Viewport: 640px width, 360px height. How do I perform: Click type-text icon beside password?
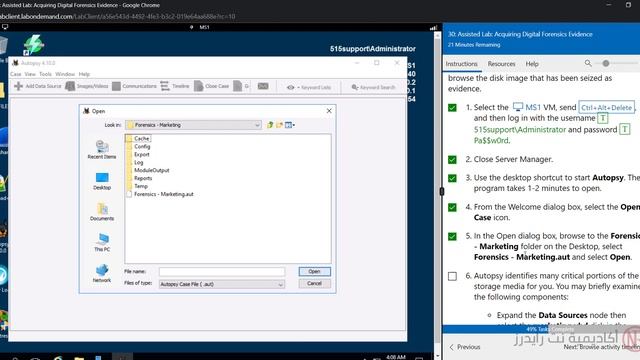coord(624,129)
